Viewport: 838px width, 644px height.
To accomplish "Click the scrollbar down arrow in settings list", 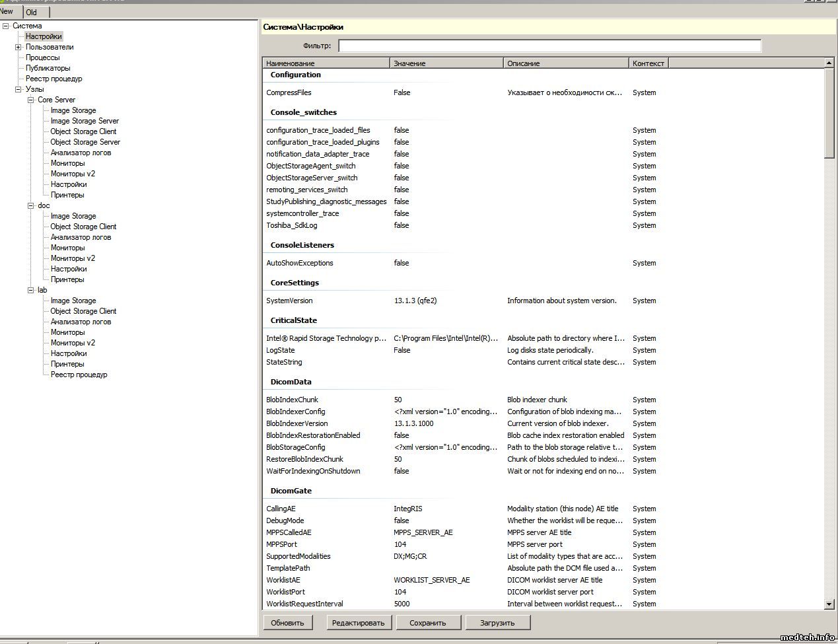I will coord(829,604).
